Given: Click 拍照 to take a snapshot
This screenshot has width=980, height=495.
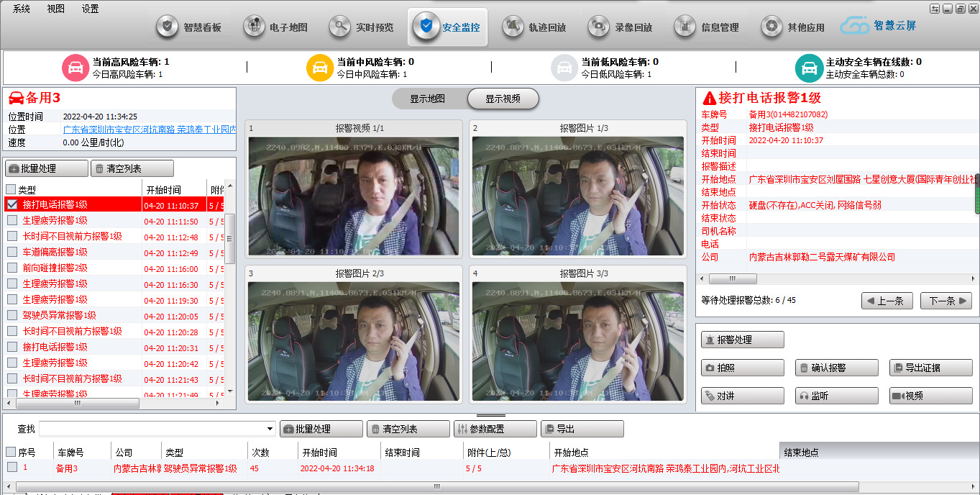Looking at the screenshot, I should pos(743,368).
